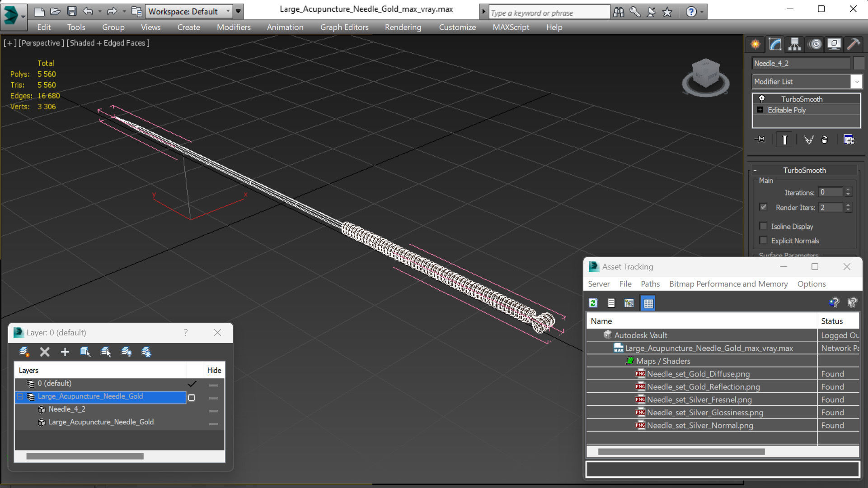Click the Needle_4_2 object name field
The height and width of the screenshot is (488, 868).
pos(801,63)
